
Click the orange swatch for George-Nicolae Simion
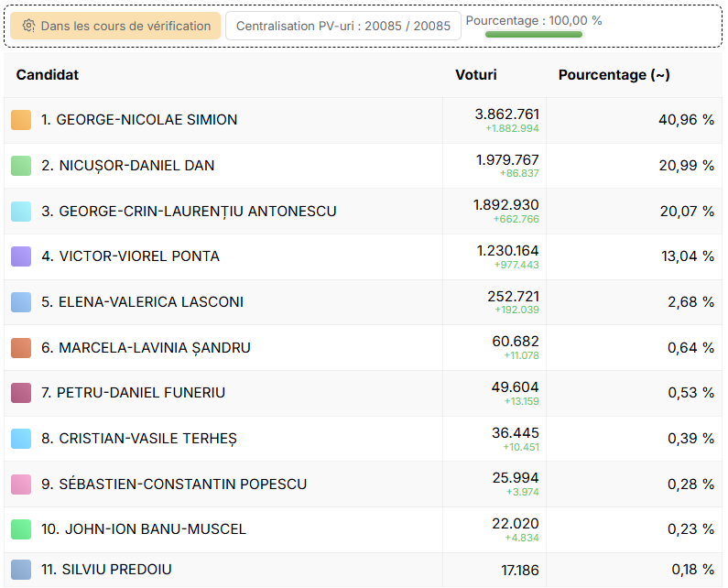(21, 120)
